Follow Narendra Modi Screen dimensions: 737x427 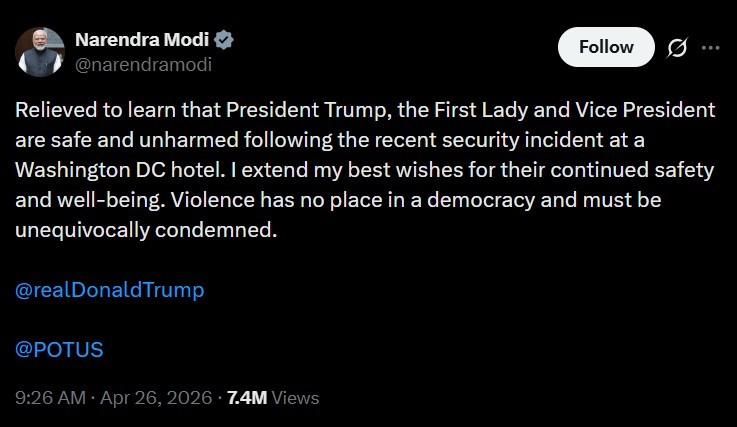click(606, 47)
